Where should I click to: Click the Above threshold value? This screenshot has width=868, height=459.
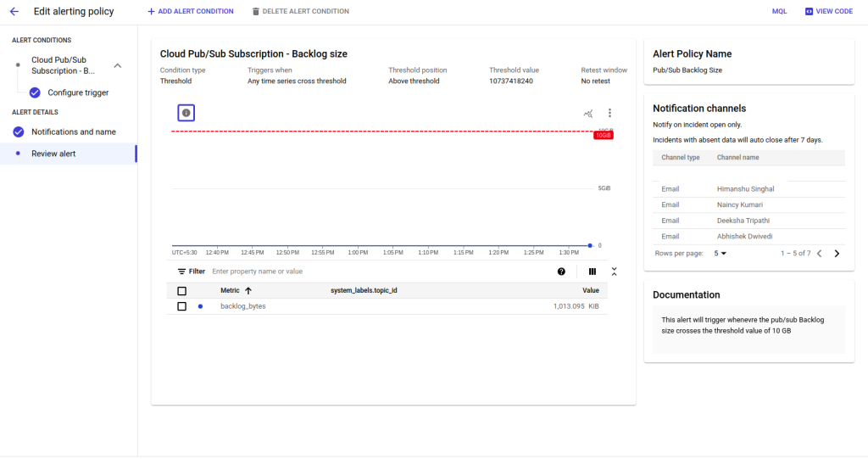coord(414,81)
